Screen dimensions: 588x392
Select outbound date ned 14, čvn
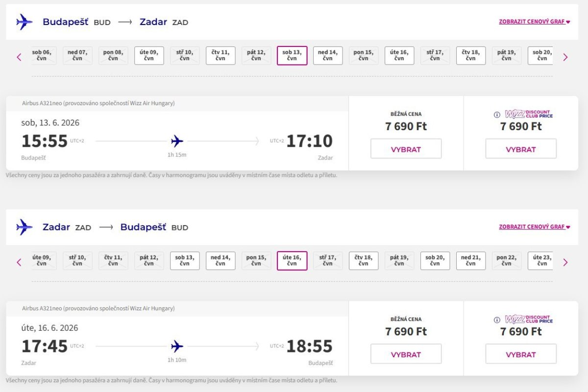328,55
